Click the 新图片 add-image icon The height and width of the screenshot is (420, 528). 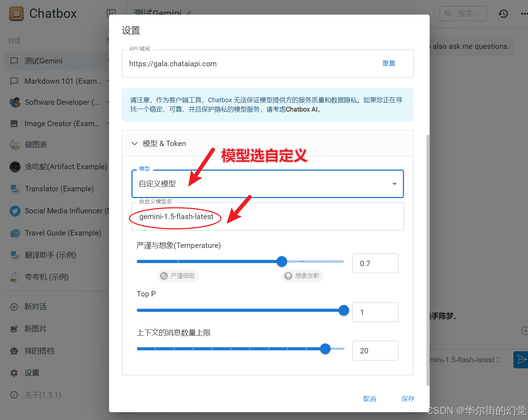(x=14, y=329)
